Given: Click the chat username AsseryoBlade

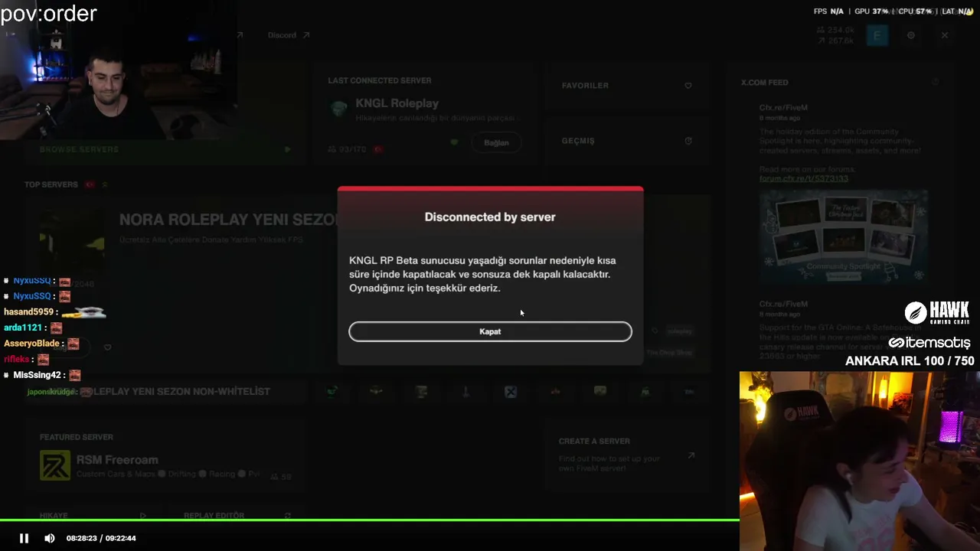Looking at the screenshot, I should point(31,344).
